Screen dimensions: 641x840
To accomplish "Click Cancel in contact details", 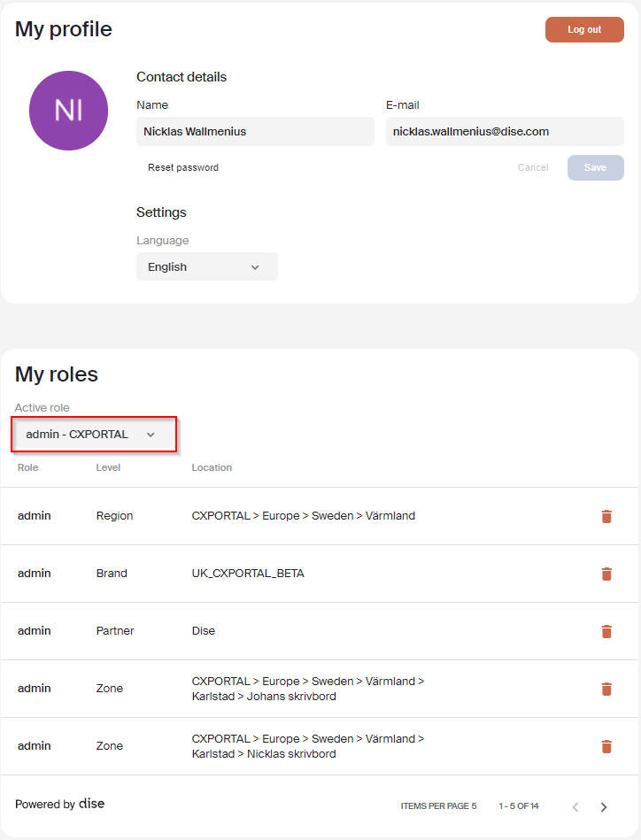I will [x=533, y=167].
